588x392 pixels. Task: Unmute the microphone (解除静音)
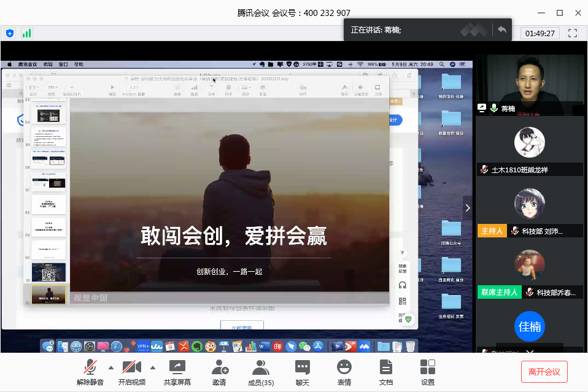coord(90,372)
